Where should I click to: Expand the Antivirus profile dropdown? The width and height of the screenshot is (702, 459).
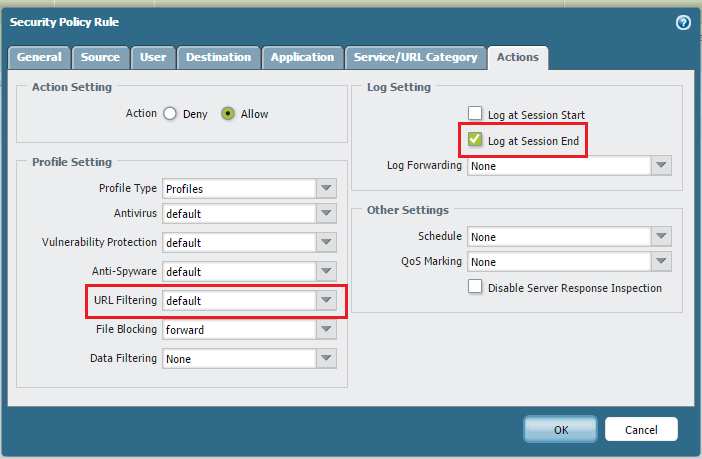[x=327, y=213]
